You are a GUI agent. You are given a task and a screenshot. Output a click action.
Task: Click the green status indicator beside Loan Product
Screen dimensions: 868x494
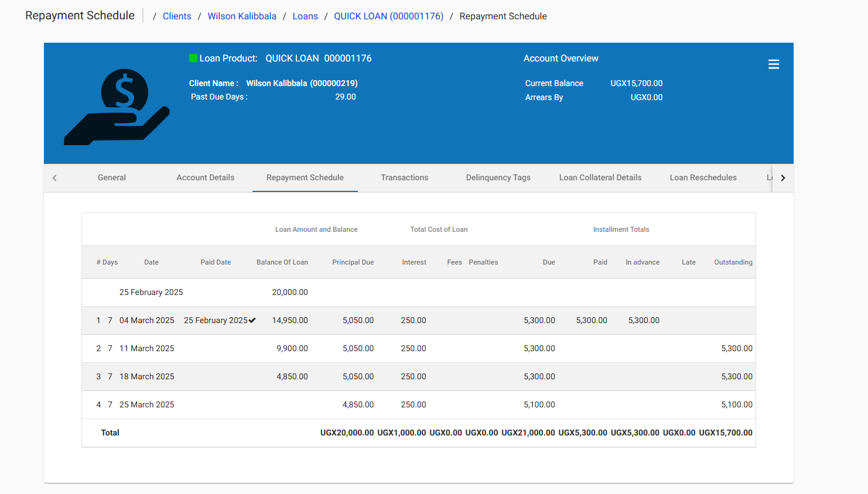pyautogui.click(x=193, y=57)
